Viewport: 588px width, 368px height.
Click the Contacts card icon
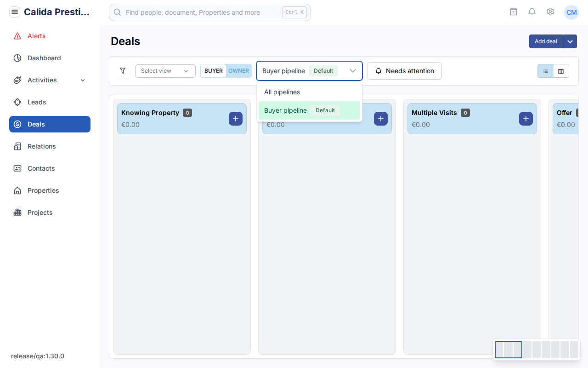click(x=17, y=168)
